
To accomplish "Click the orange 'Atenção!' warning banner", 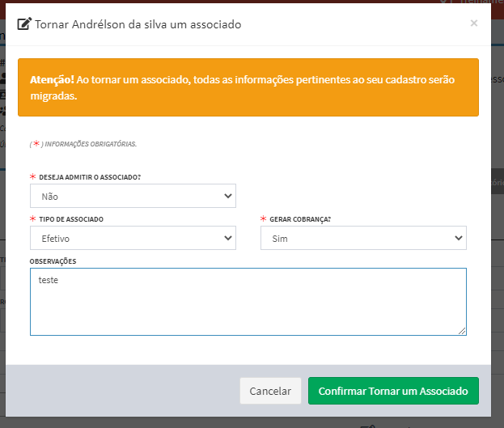I will pos(248,87).
